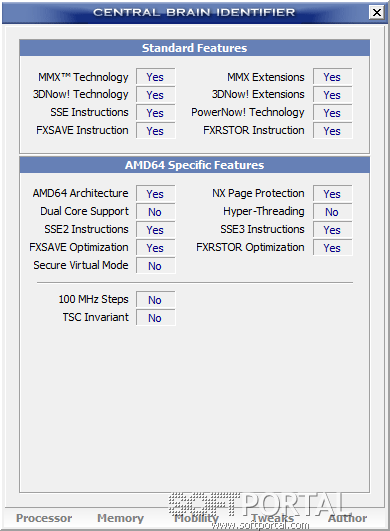Click the SSE3 Instructions value field
This screenshot has height=531, width=390.
(x=332, y=230)
